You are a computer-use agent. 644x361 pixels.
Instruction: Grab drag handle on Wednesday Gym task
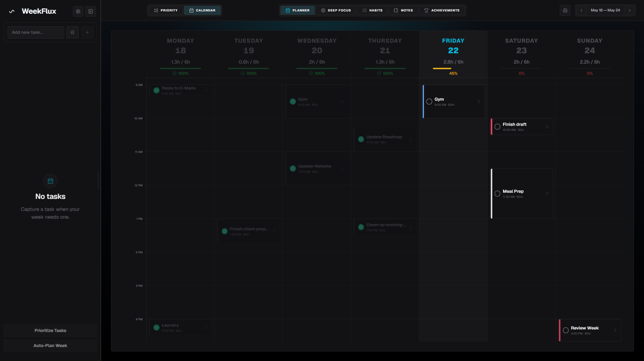[342, 102]
